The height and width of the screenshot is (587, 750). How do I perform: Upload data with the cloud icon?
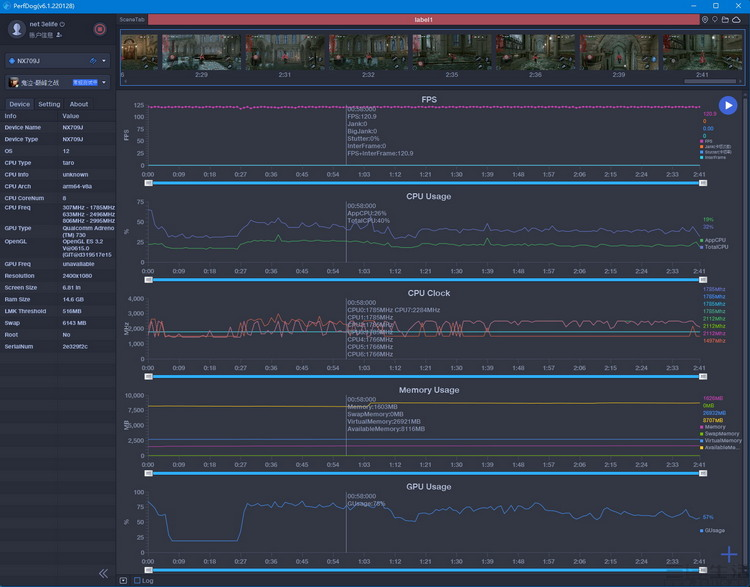click(736, 20)
